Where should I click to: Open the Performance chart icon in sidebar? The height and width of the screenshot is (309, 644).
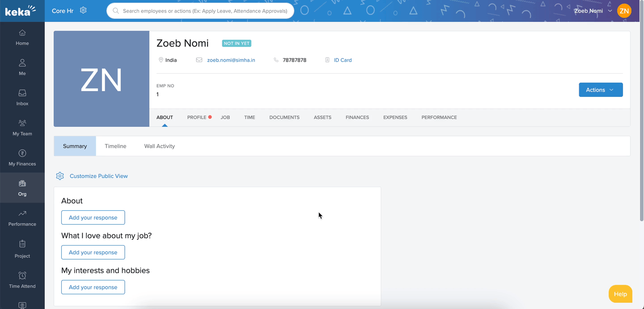pos(22,214)
